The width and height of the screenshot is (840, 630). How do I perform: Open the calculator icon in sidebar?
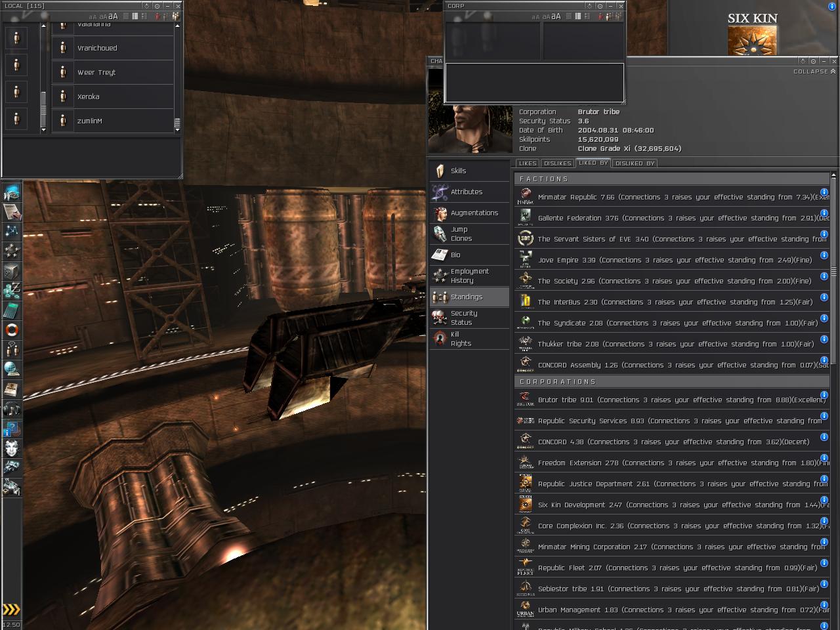pyautogui.click(x=12, y=310)
